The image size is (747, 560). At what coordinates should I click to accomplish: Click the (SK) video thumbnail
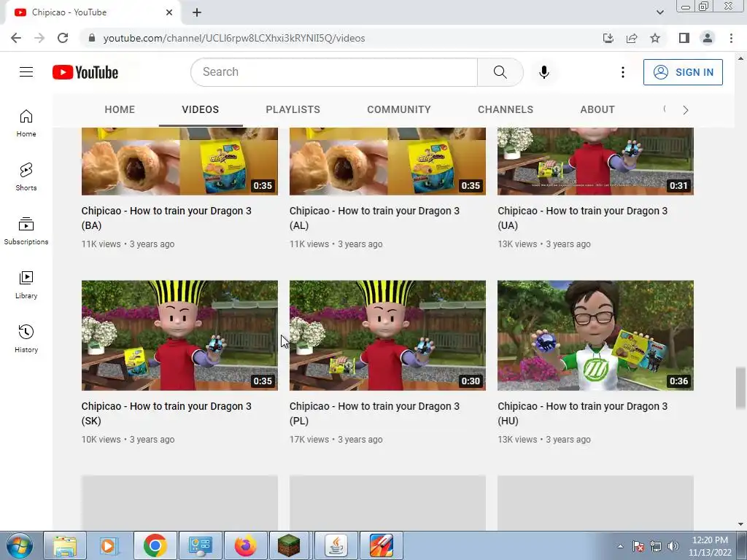point(179,335)
